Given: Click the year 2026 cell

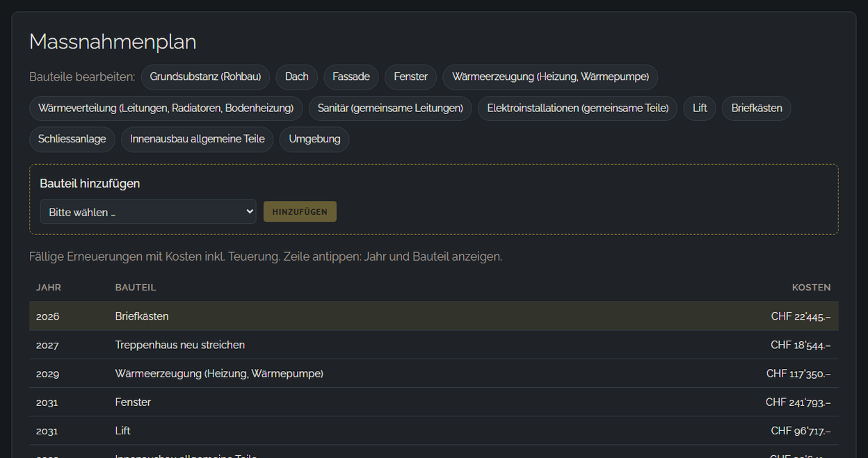Looking at the screenshot, I should [x=48, y=316].
